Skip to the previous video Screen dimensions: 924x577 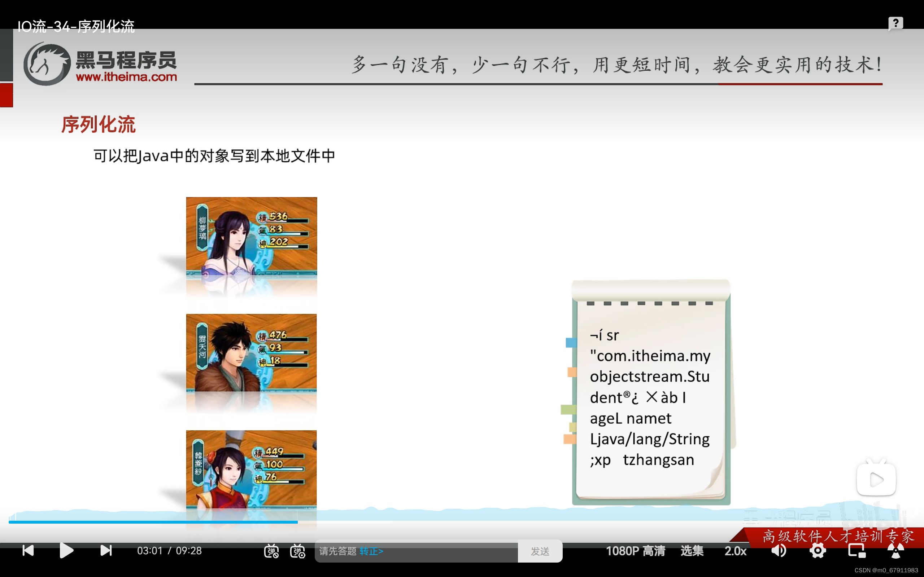tap(28, 550)
